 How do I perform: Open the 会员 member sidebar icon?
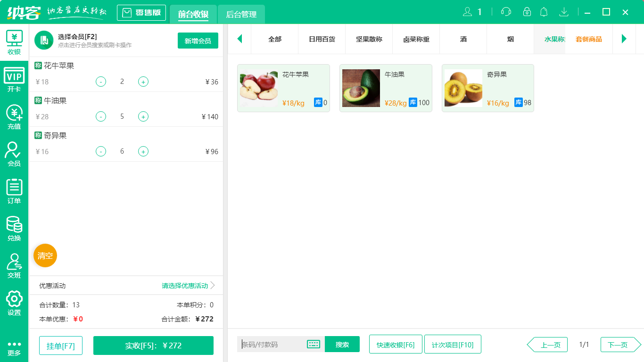pyautogui.click(x=14, y=154)
